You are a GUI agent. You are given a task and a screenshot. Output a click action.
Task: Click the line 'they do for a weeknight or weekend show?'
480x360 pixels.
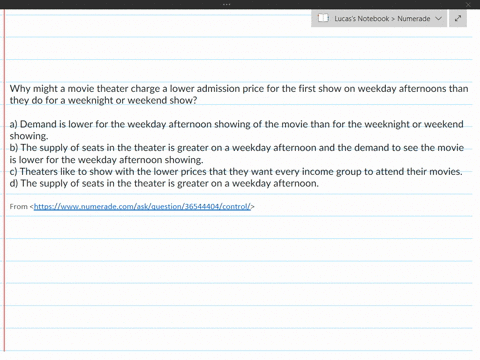pos(103,100)
